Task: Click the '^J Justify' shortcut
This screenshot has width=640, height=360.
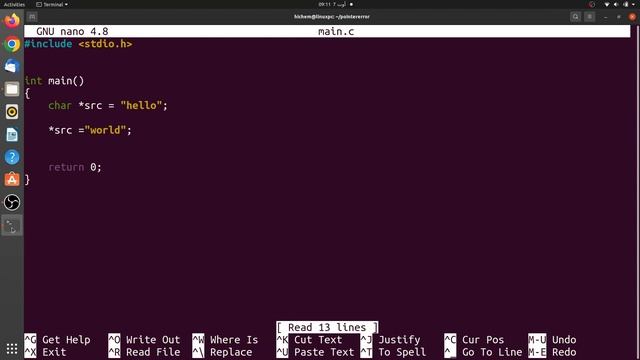Action: [390, 340]
